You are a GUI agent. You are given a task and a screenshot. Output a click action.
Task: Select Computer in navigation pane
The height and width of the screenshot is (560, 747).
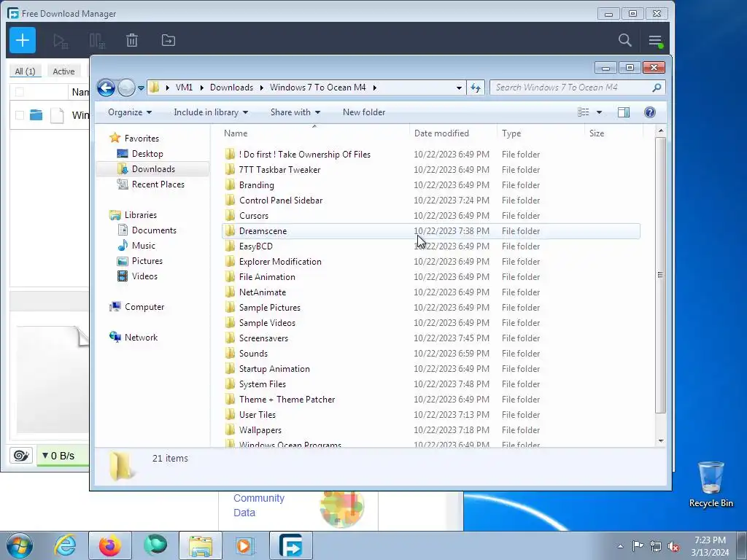pyautogui.click(x=144, y=307)
